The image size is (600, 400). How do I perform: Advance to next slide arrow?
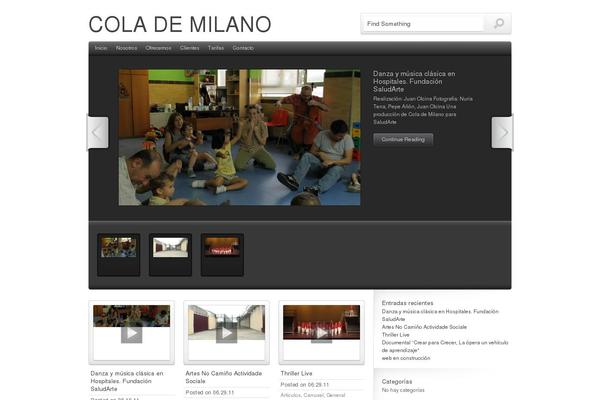point(502,132)
